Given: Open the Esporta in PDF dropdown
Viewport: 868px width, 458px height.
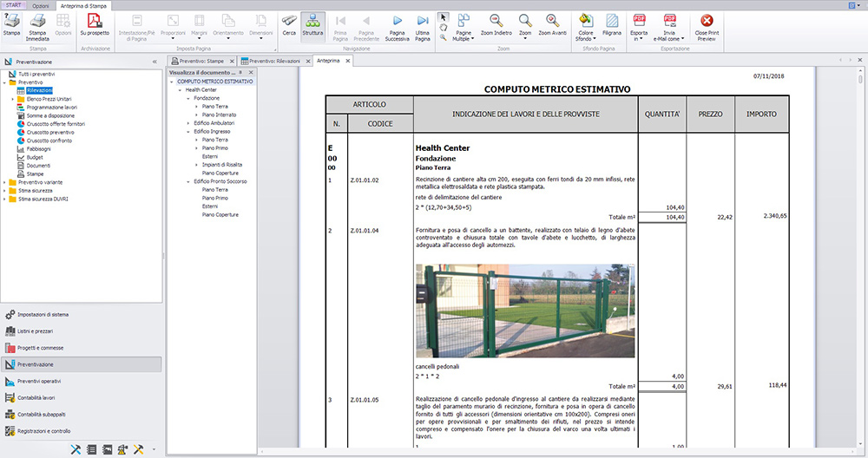Looking at the screenshot, I should click(639, 27).
